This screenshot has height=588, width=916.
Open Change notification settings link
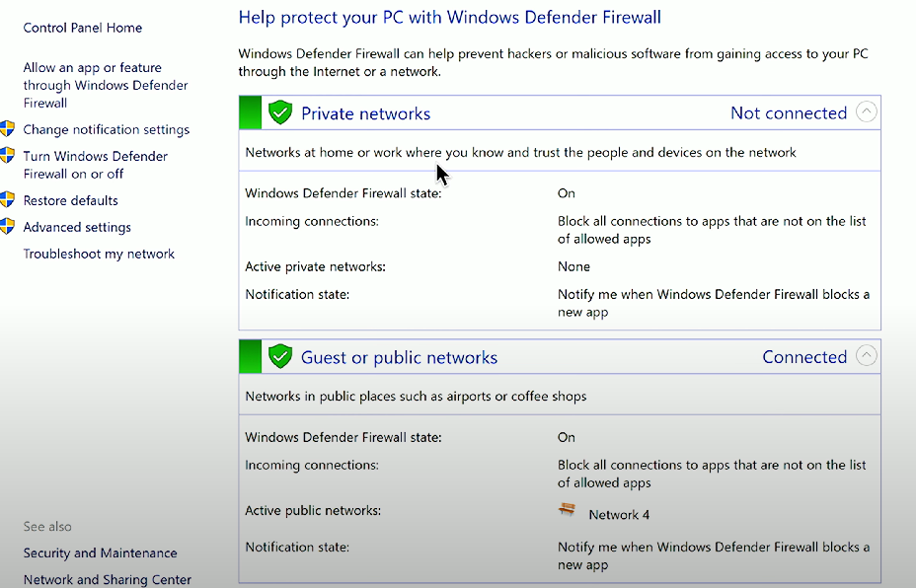(107, 129)
